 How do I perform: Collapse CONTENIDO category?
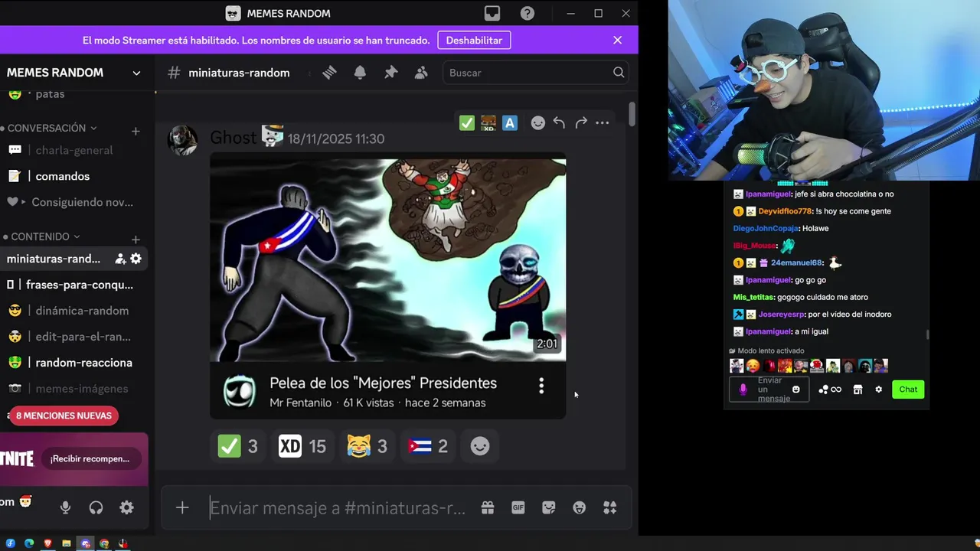(x=45, y=236)
